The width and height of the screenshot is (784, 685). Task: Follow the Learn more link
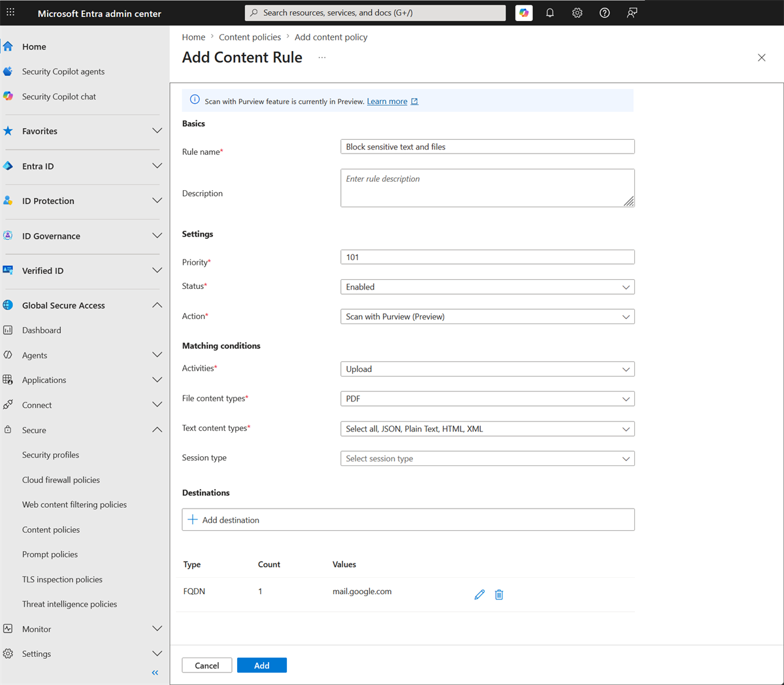coord(387,101)
